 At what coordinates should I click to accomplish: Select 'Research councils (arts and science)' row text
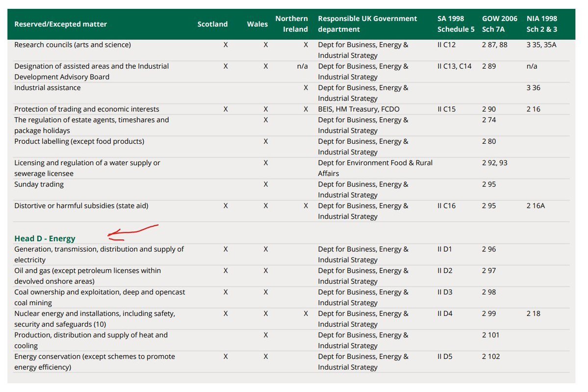[73, 45]
